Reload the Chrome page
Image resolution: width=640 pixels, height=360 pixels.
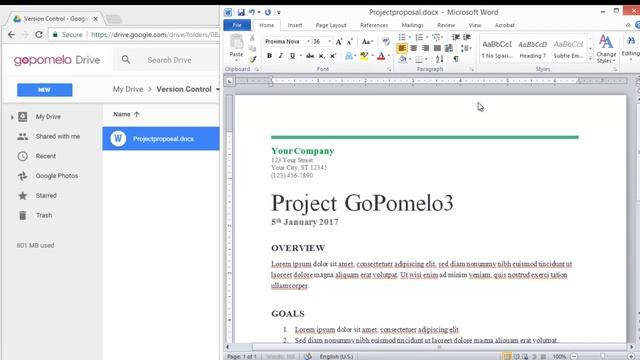[39, 35]
